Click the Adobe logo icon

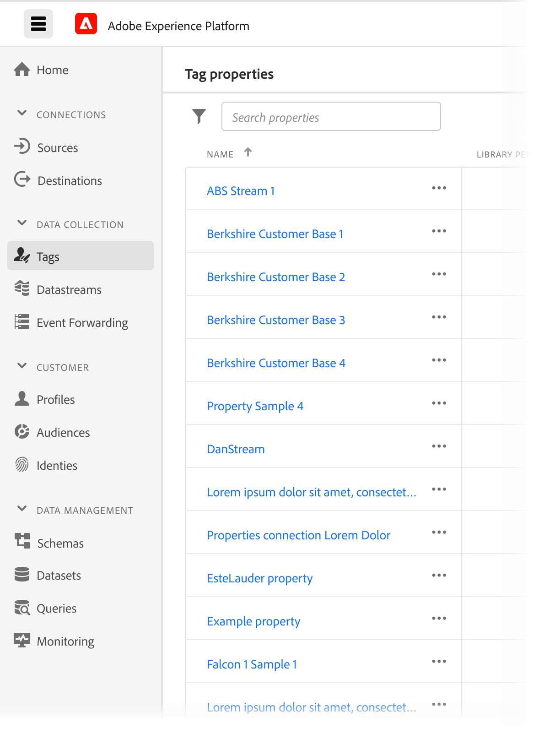[86, 24]
